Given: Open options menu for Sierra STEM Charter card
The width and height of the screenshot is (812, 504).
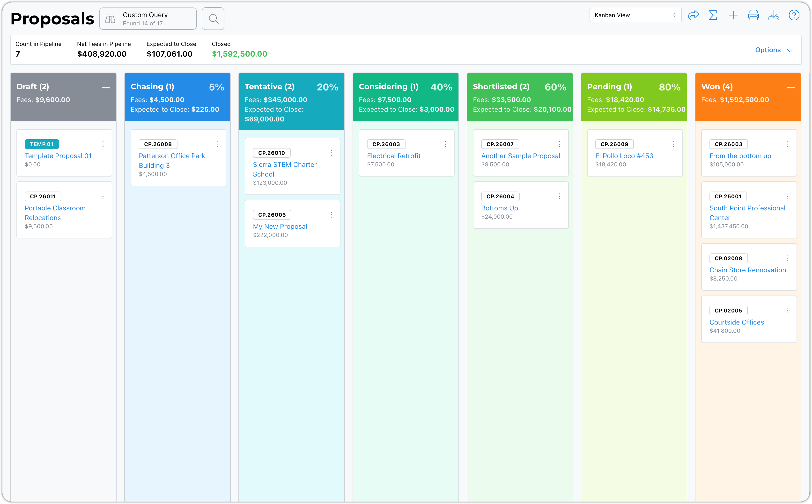Looking at the screenshot, I should click(331, 153).
